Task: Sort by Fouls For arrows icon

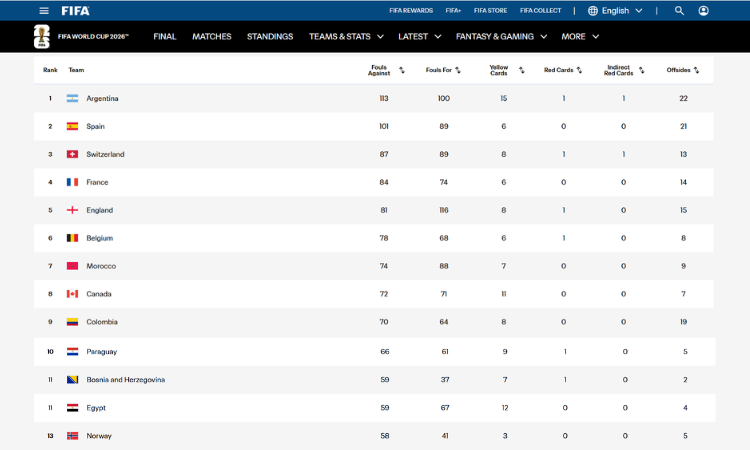Action: (x=458, y=70)
